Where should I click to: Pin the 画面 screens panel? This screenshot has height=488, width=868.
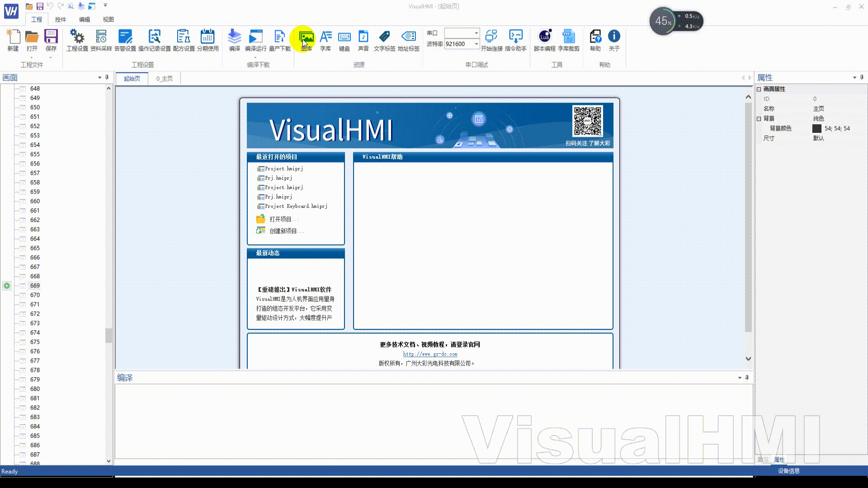tap(107, 77)
